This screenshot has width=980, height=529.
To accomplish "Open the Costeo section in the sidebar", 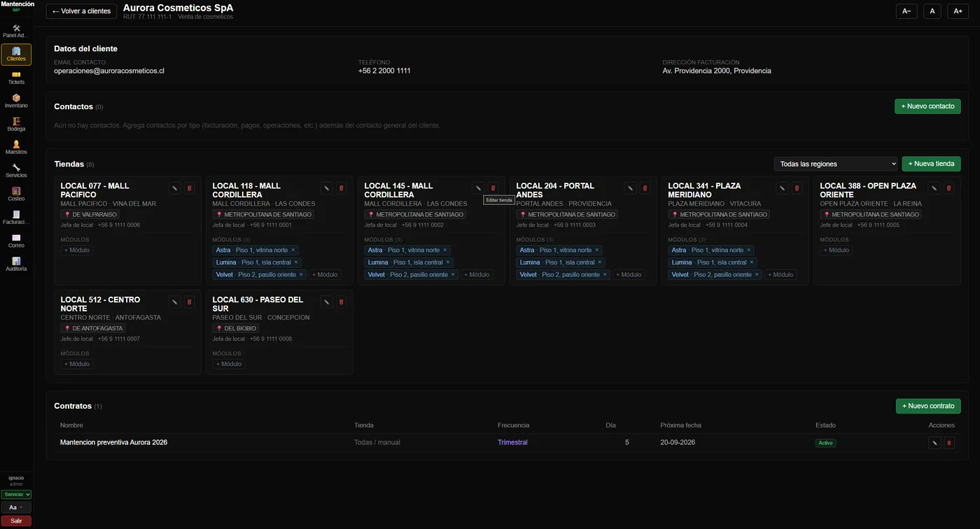I will pyautogui.click(x=16, y=195).
